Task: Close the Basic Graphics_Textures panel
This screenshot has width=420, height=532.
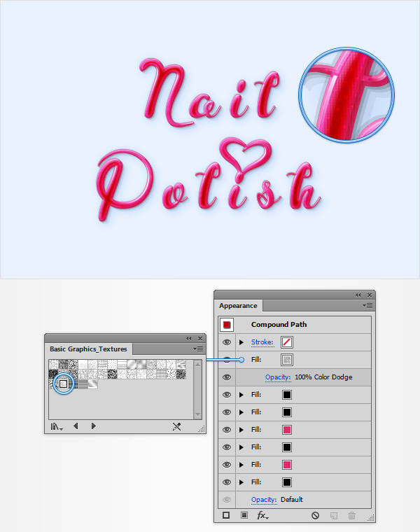Action: tap(200, 338)
